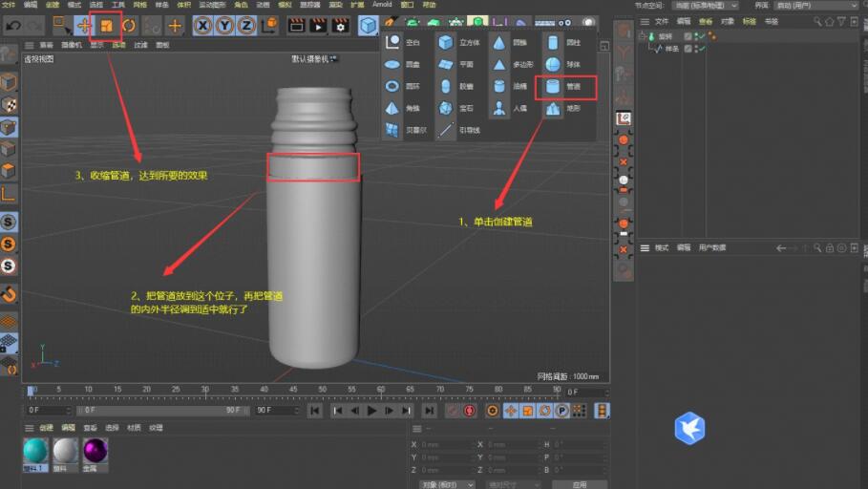
Task: Open the grayed size mode dropdown
Action: point(514,484)
